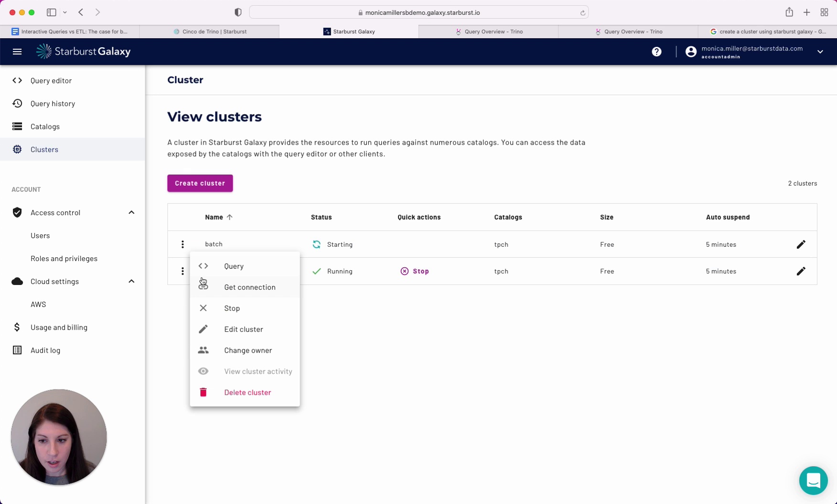Go back in browser history
837x504 pixels.
coord(81,12)
